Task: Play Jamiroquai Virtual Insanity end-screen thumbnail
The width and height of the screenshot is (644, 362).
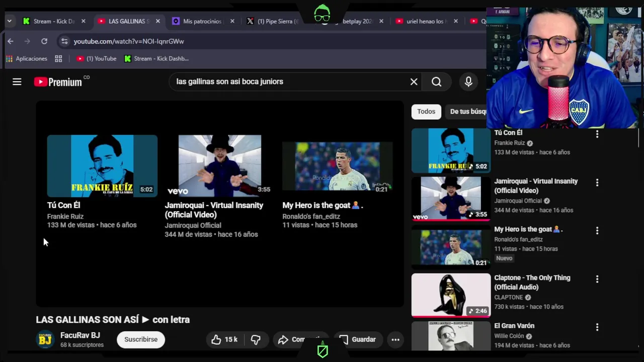Action: (x=220, y=166)
